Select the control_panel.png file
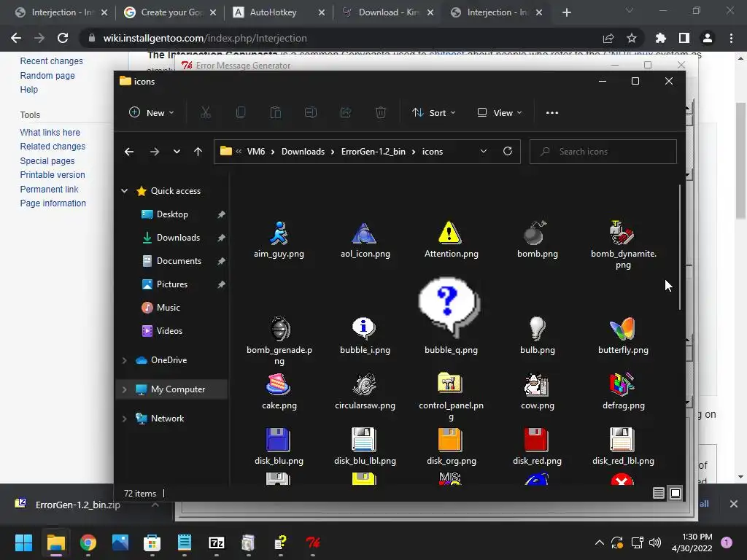747x560 pixels. tap(451, 397)
